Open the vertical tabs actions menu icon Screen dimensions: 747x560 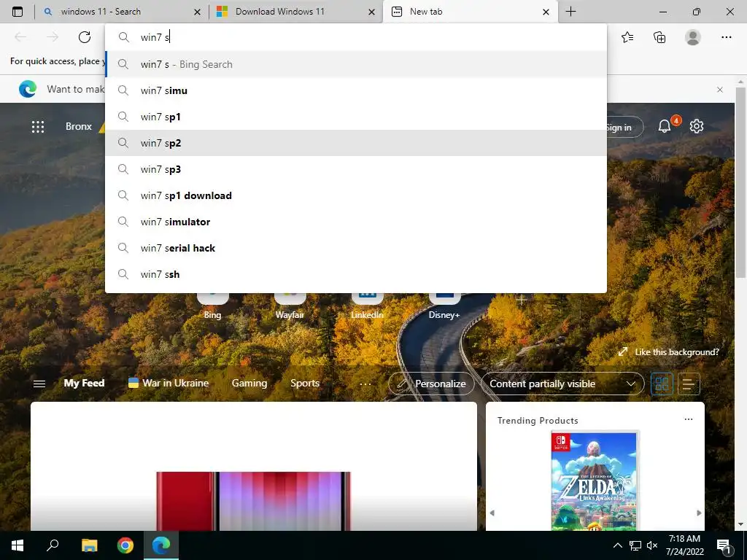18,12
